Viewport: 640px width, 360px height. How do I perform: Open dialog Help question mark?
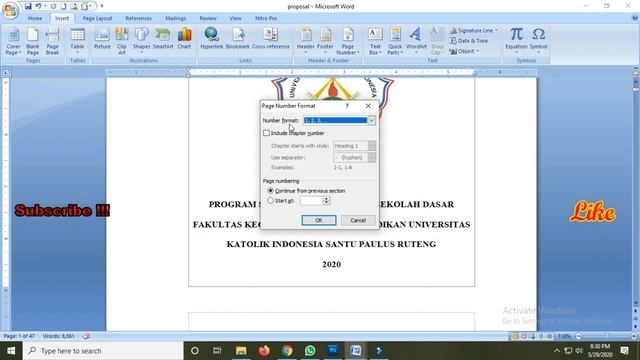point(347,106)
